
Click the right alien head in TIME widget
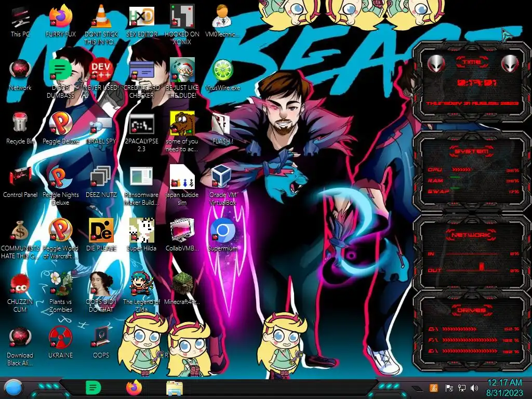pyautogui.click(x=510, y=63)
